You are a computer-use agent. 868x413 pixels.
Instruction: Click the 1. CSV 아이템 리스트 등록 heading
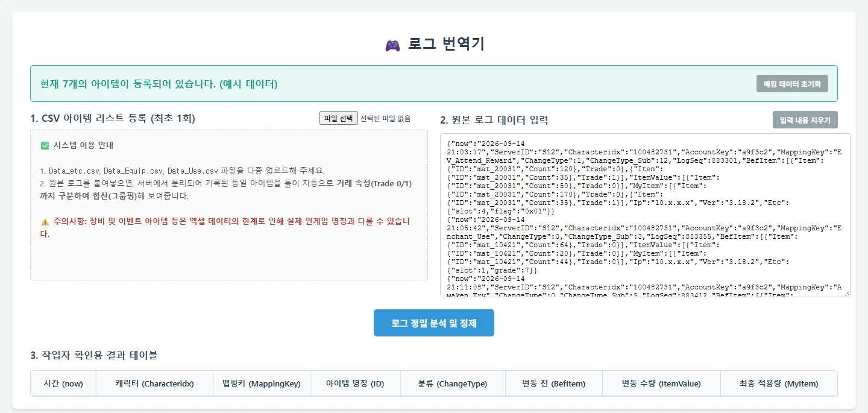point(113,118)
